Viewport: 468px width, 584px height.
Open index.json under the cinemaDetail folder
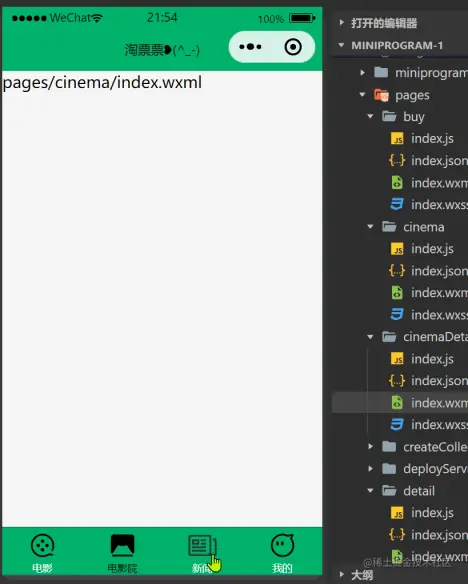[439, 381]
